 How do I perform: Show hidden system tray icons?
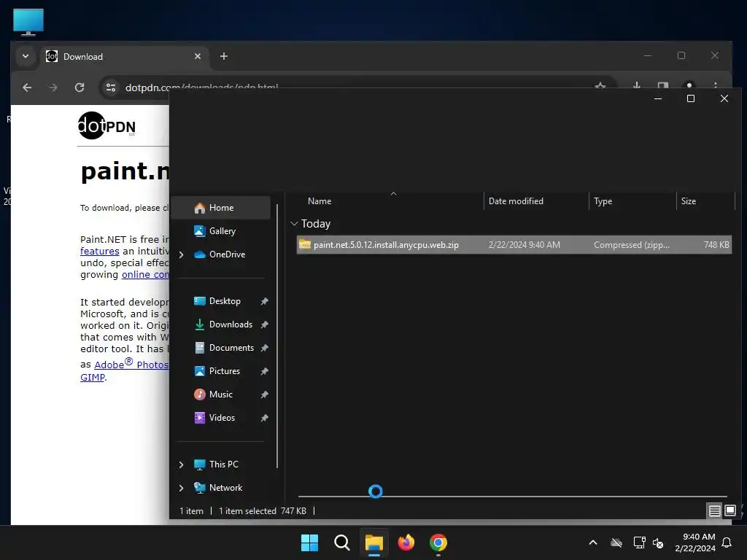pyautogui.click(x=593, y=542)
